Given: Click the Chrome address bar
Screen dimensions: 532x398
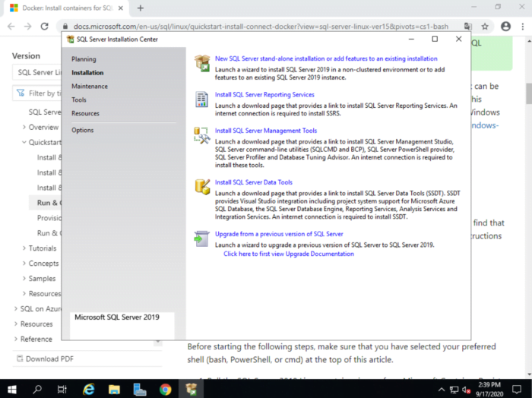Looking at the screenshot, I should (x=261, y=27).
